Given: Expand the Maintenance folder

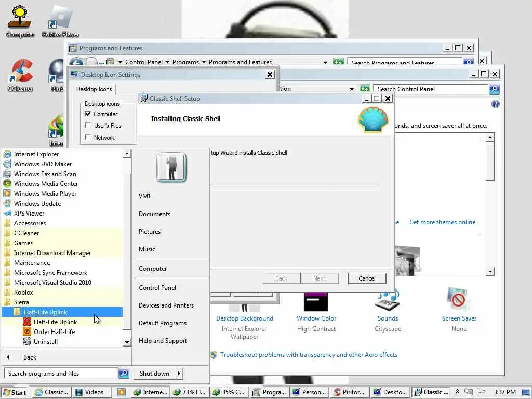Looking at the screenshot, I should coord(32,262).
